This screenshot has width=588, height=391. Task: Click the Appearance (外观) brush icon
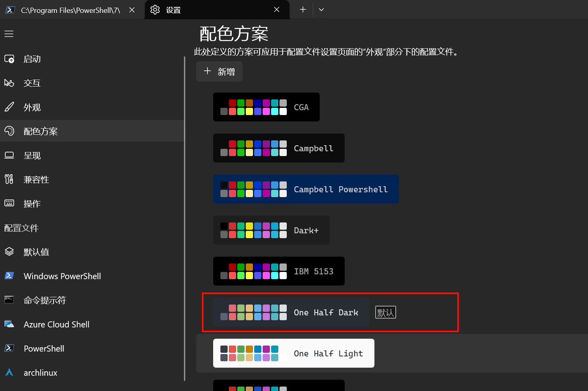pyautogui.click(x=9, y=107)
